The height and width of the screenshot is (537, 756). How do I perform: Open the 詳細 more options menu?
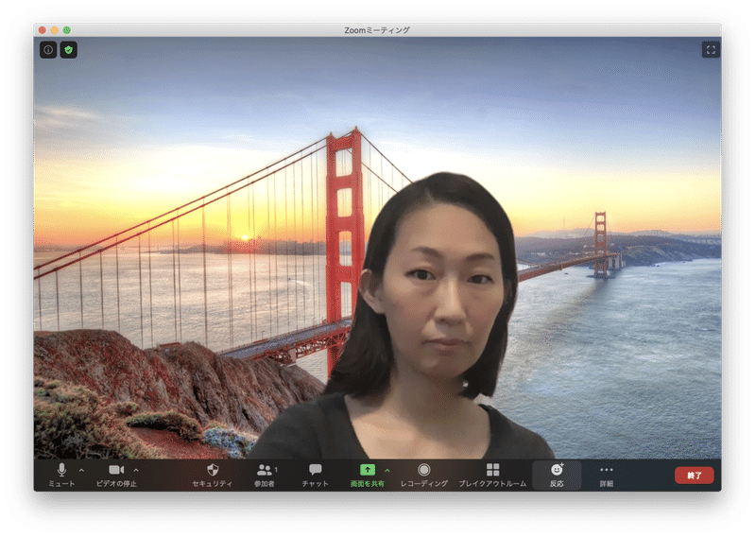pos(607,476)
